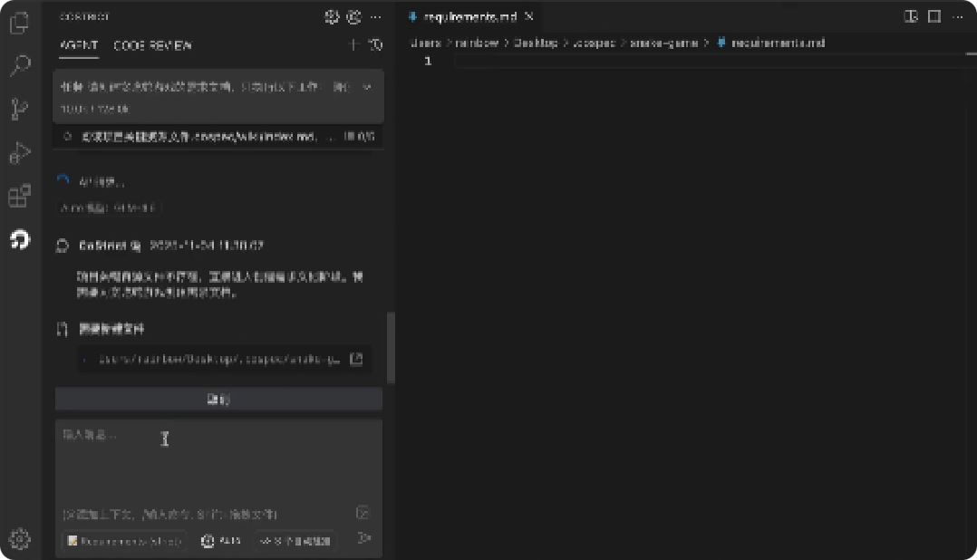Click the send message icon
977x560 pixels.
(x=364, y=538)
